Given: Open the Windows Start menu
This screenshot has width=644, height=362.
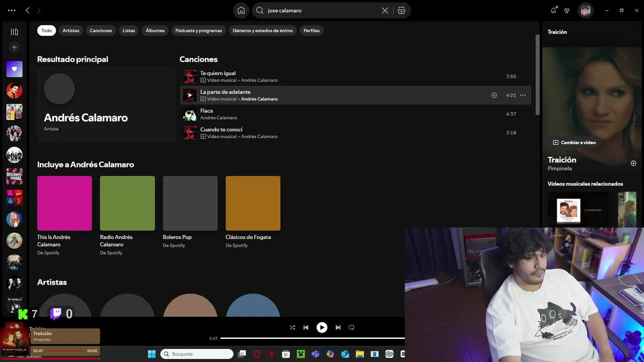Looking at the screenshot, I should [151, 354].
